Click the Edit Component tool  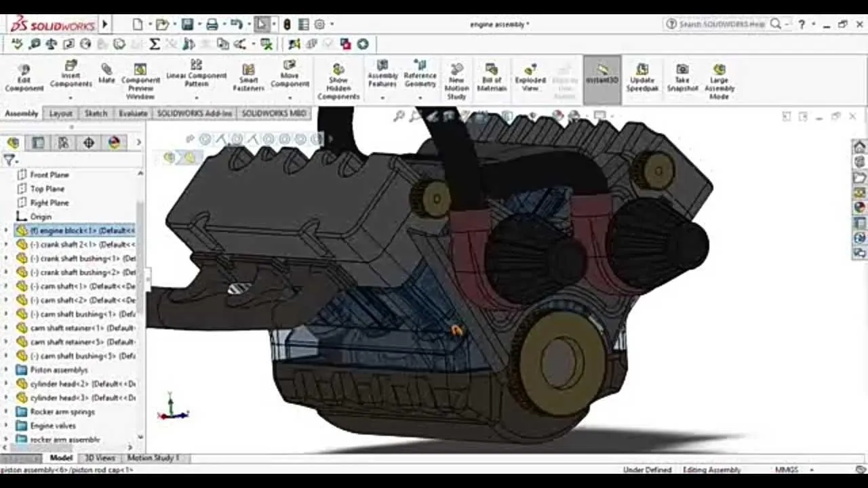click(x=24, y=78)
